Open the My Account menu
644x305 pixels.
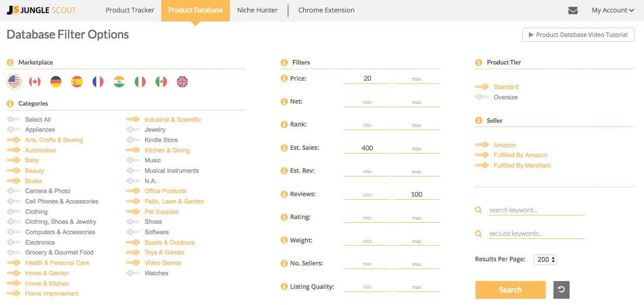point(612,9)
